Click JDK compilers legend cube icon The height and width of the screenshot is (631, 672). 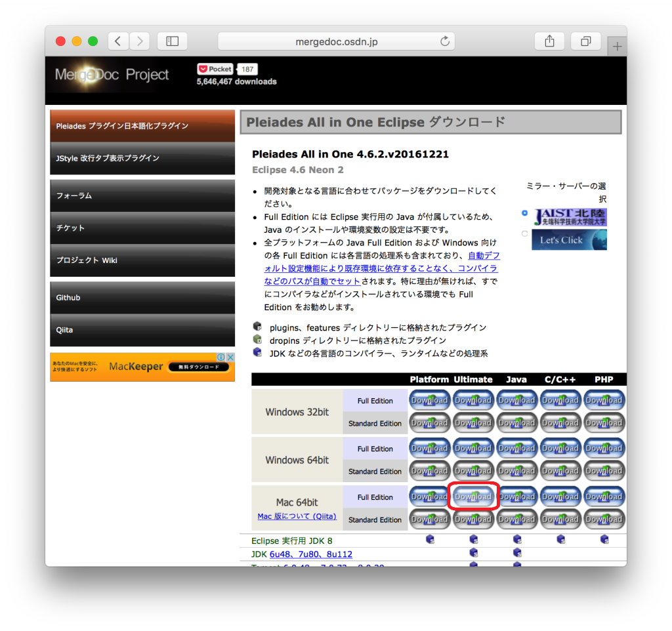(257, 352)
